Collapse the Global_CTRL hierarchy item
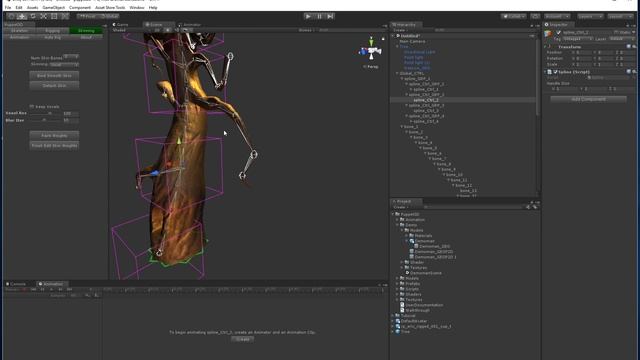The width and height of the screenshot is (640, 360). coord(397,73)
